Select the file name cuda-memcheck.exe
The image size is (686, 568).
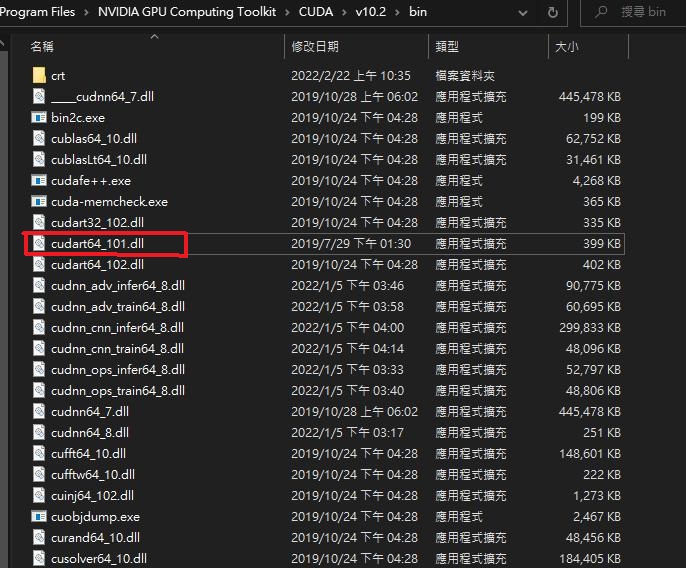[x=109, y=201]
